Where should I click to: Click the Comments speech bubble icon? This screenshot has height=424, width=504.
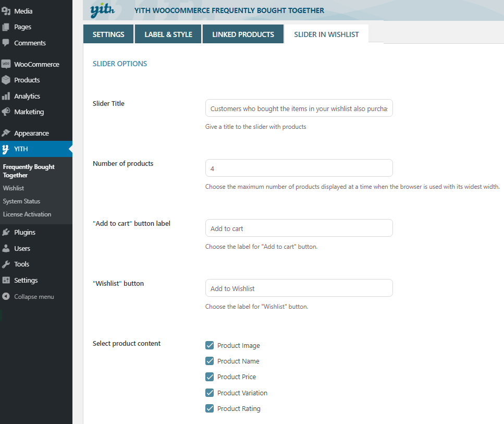coord(6,43)
